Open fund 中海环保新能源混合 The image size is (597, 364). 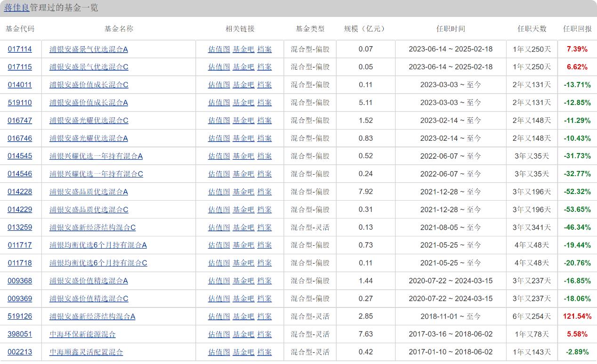[82, 334]
